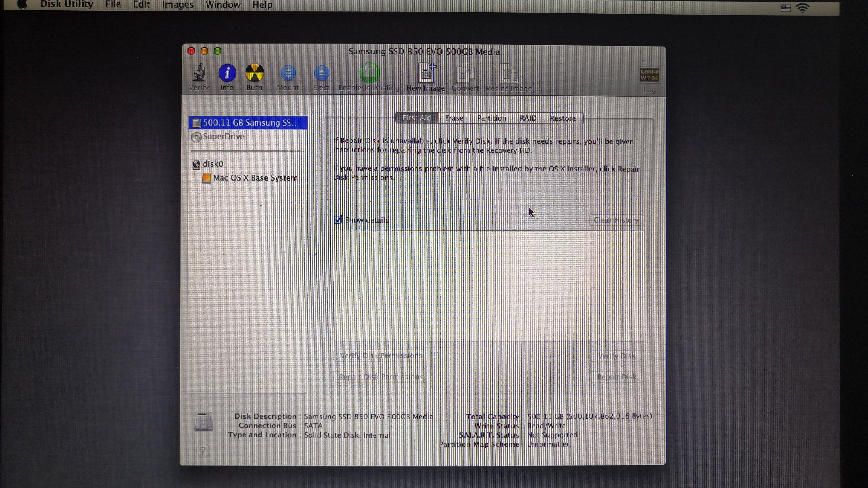Switch to the Erase tab

454,118
